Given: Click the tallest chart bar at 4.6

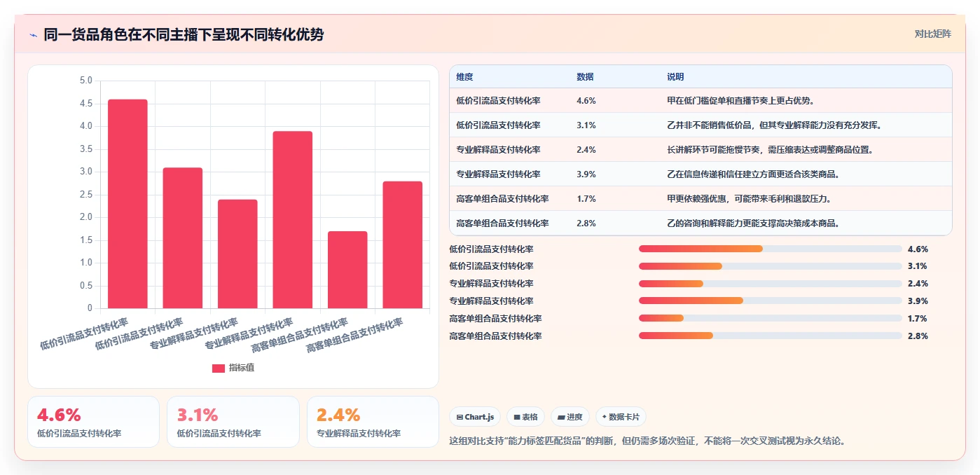Looking at the screenshot, I should pos(127,204).
